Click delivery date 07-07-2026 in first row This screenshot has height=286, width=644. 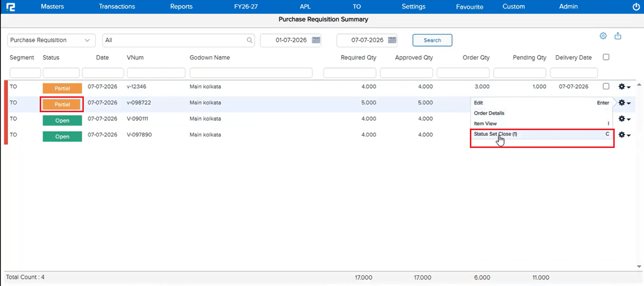coord(574,86)
